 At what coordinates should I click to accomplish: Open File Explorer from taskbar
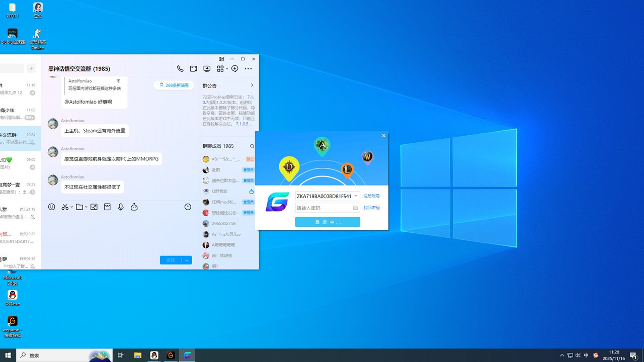coord(137,355)
